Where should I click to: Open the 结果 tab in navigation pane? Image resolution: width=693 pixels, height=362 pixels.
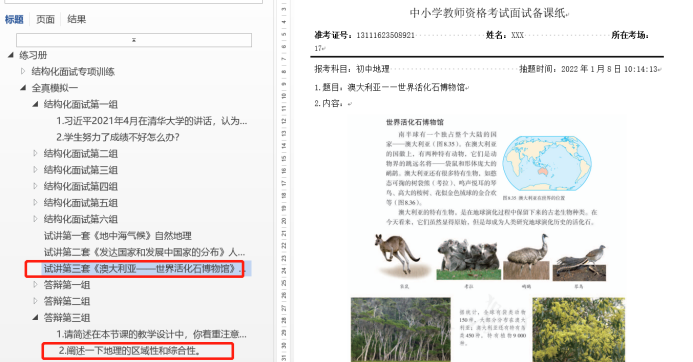click(x=76, y=19)
